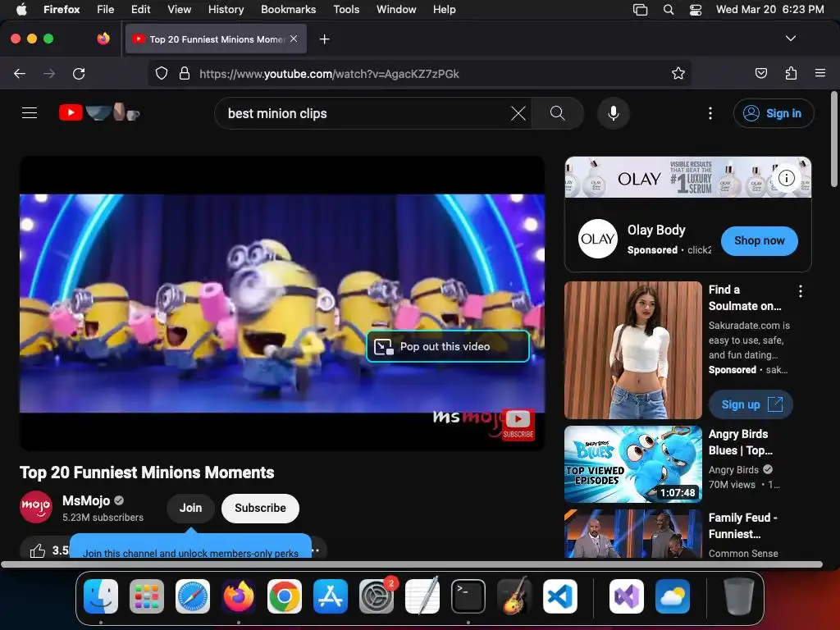The width and height of the screenshot is (840, 630).
Task: Open Control Center in the menu bar
Action: tap(696, 9)
